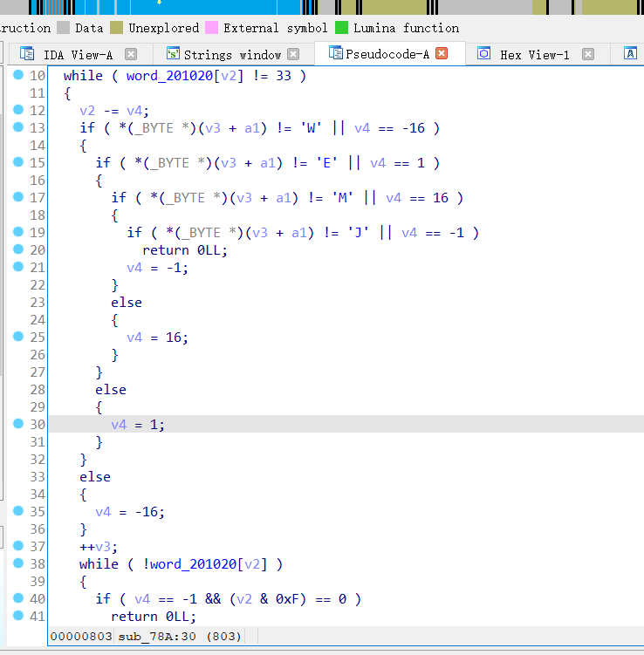Click the pink External symbol swatch
The image size is (644, 655).
(x=211, y=28)
